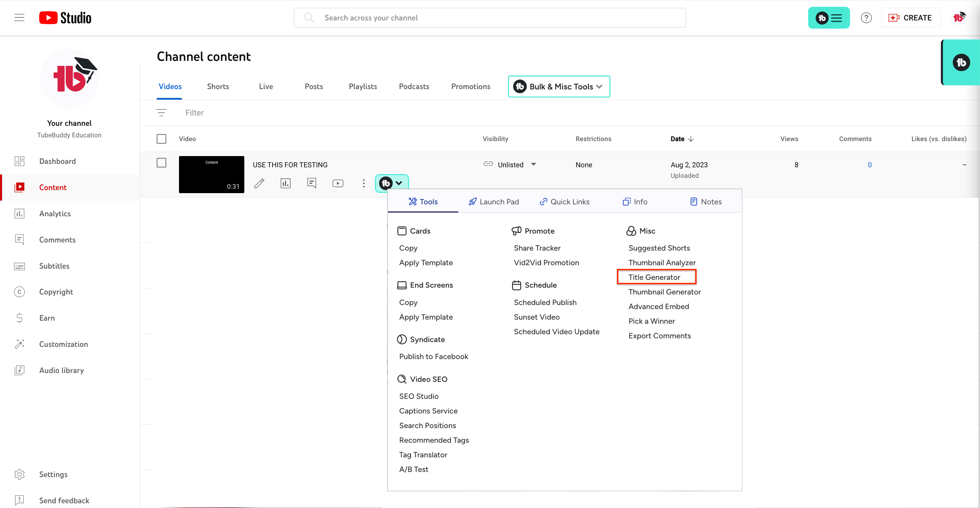Image resolution: width=980 pixels, height=508 pixels.
Task: Open Suggested Shorts tool
Action: pyautogui.click(x=659, y=248)
